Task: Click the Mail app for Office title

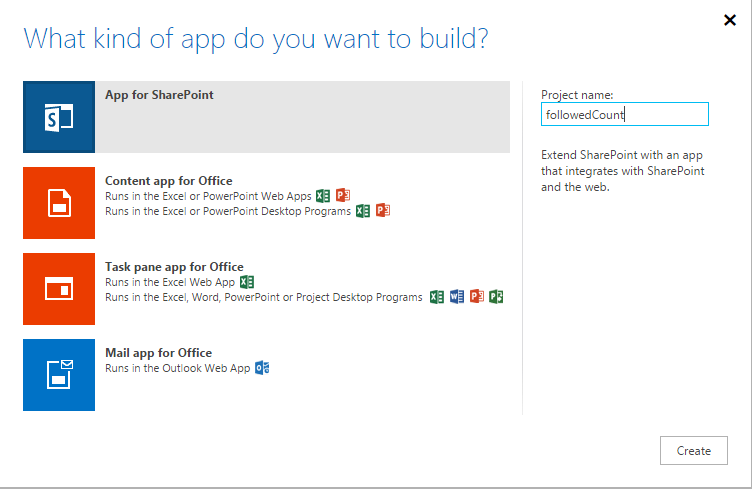Action: point(158,353)
